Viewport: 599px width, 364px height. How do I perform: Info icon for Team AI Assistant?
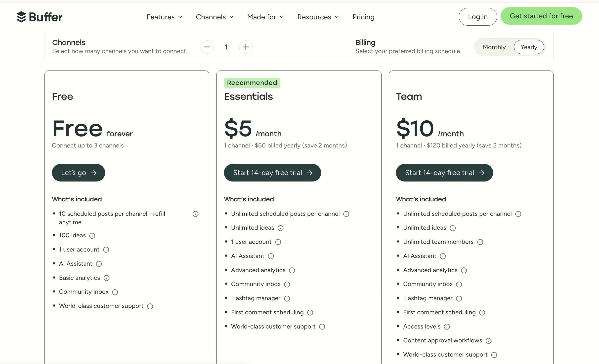(443, 256)
